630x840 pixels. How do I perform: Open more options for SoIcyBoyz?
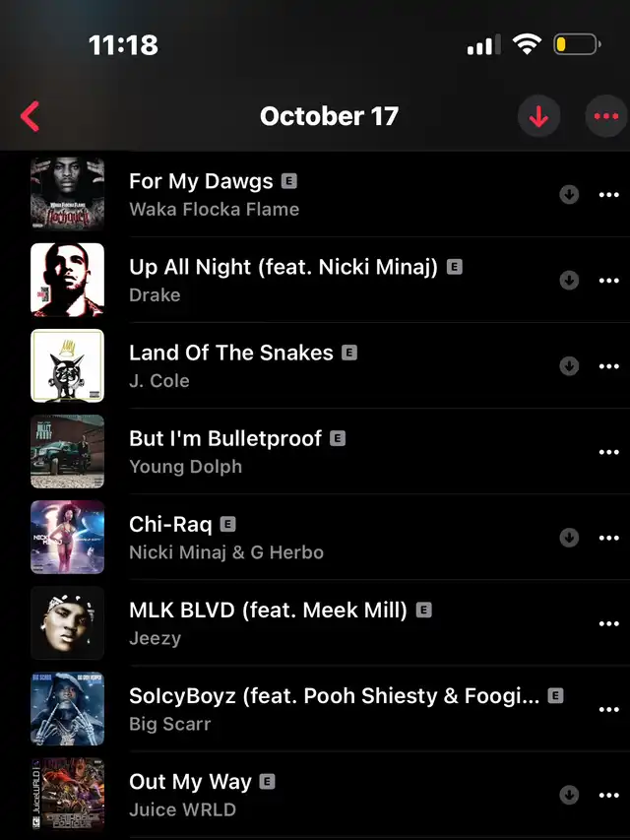tap(608, 709)
